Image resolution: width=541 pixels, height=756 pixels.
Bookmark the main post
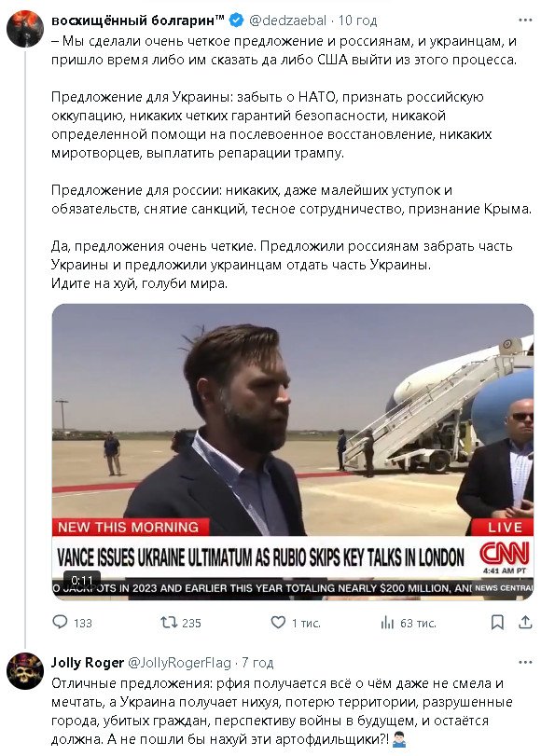pos(497,623)
